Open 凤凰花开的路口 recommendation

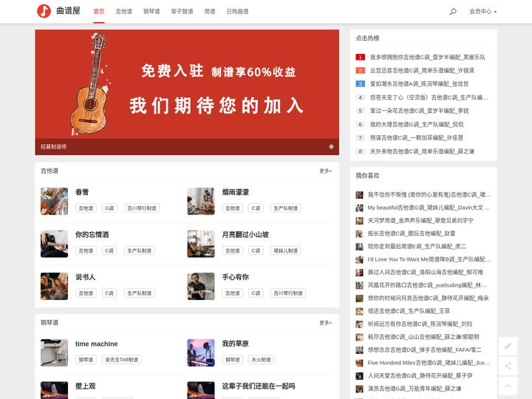point(427,284)
